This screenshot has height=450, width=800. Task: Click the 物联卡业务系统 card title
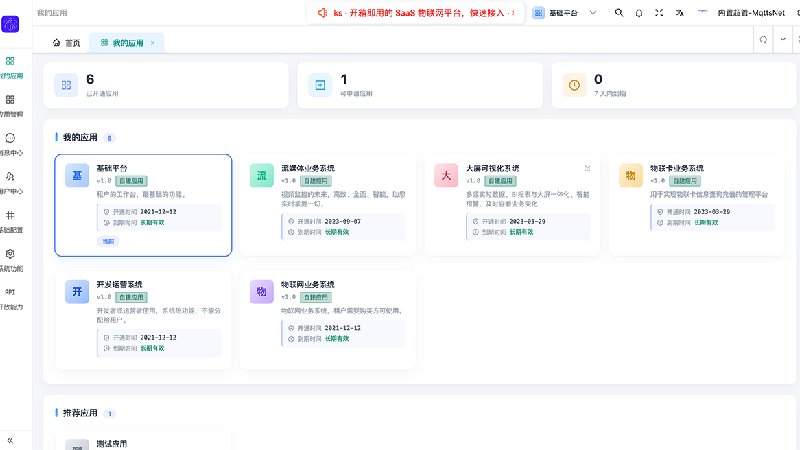tap(677, 168)
